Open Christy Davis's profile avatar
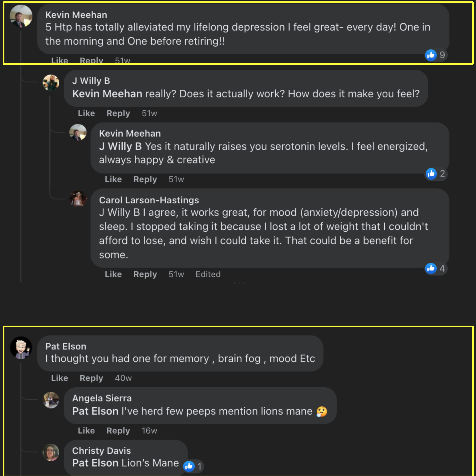 [51, 452]
